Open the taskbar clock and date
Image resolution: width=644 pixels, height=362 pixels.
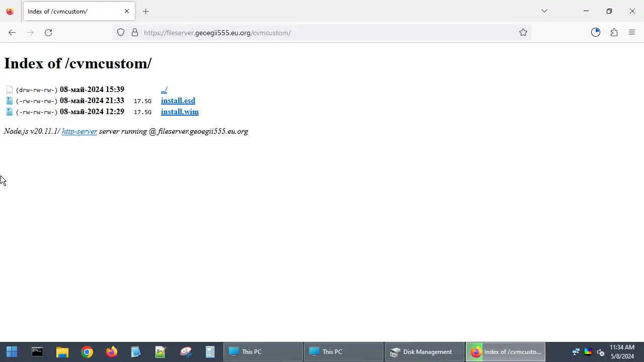[622, 352]
